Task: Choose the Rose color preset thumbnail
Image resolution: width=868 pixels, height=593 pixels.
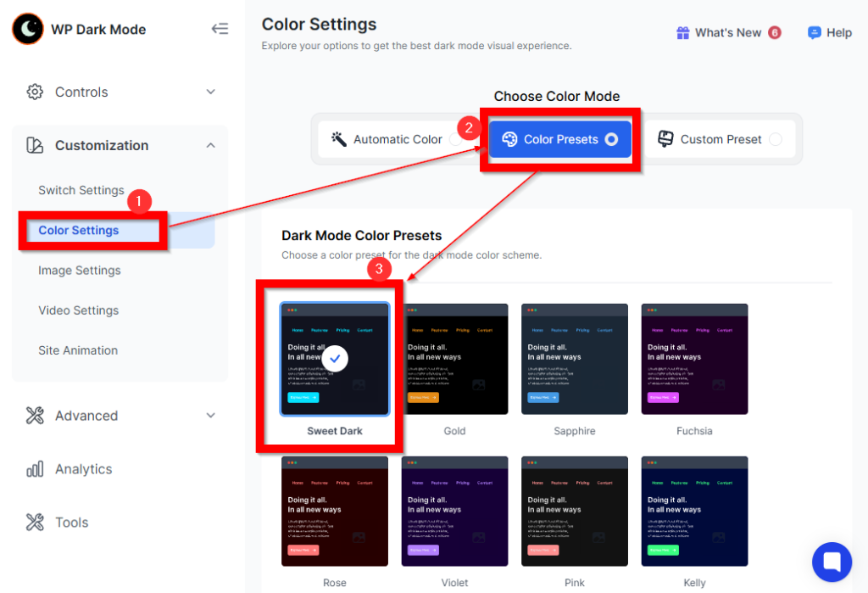Action: coord(334,511)
